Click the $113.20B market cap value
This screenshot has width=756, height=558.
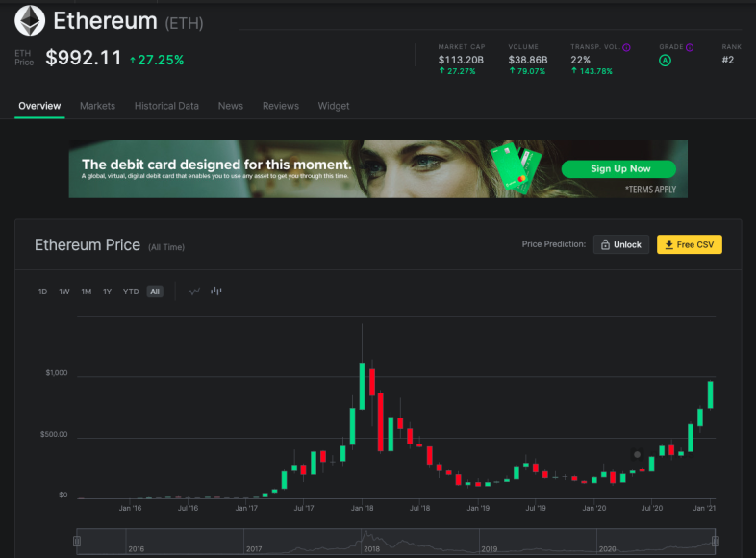coord(461,60)
